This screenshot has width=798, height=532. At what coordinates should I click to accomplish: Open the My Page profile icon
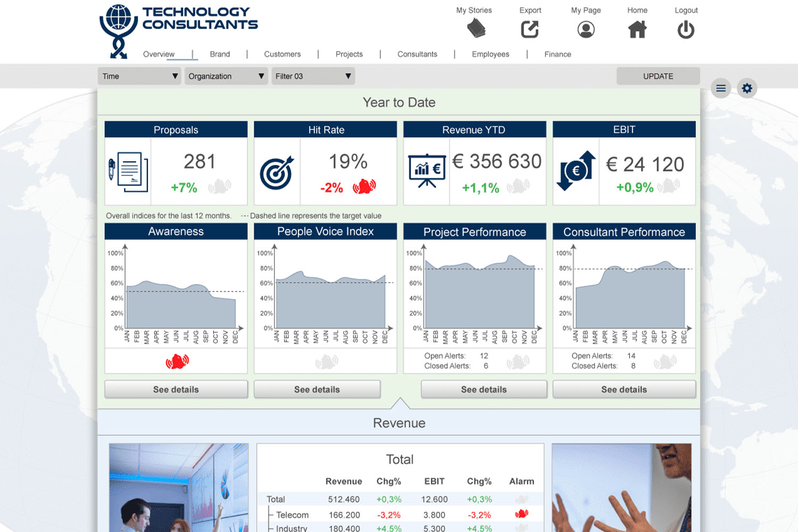click(586, 29)
